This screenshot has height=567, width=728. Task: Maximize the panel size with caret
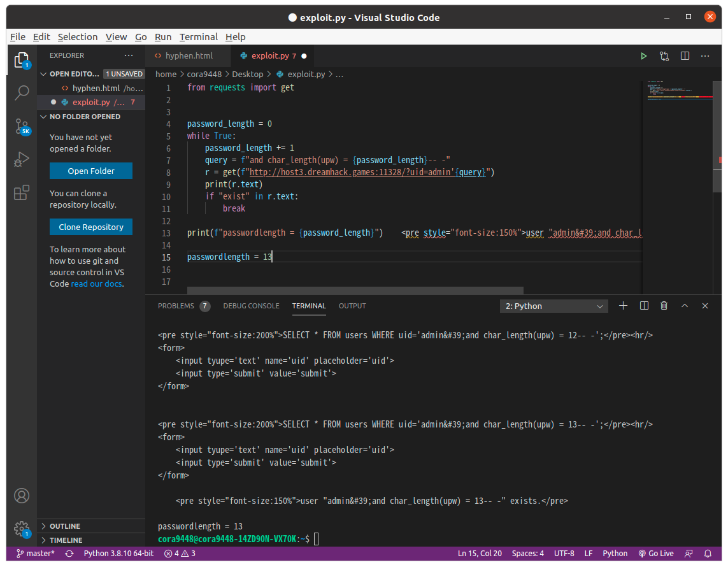click(x=684, y=306)
